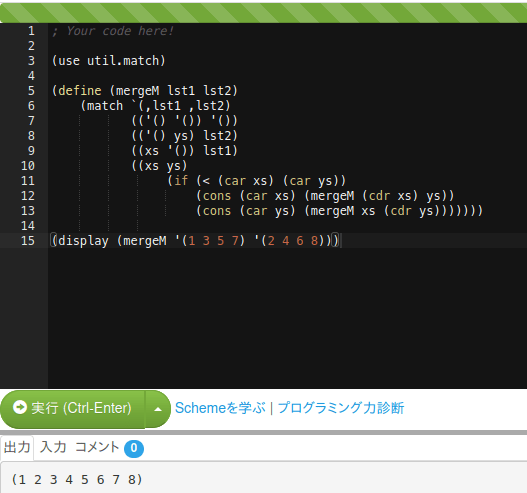Open the コメント tab
The height and width of the screenshot is (493, 527).
[x=97, y=447]
